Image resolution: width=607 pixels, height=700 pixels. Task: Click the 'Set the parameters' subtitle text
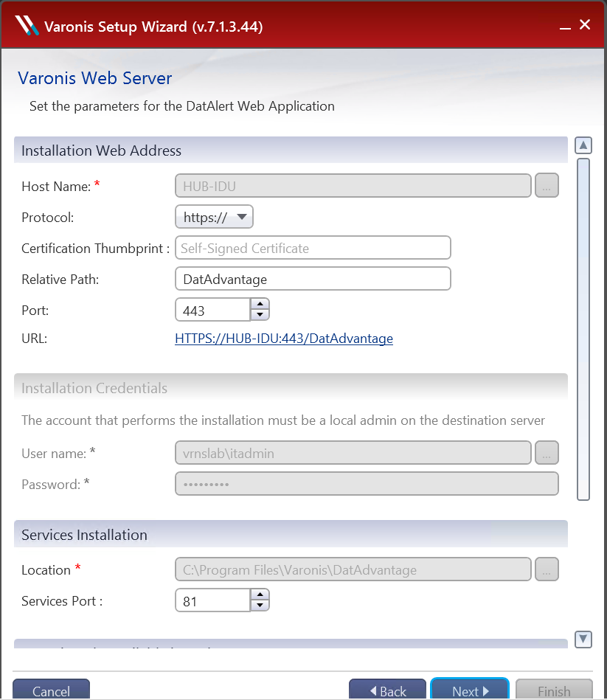coord(182,106)
